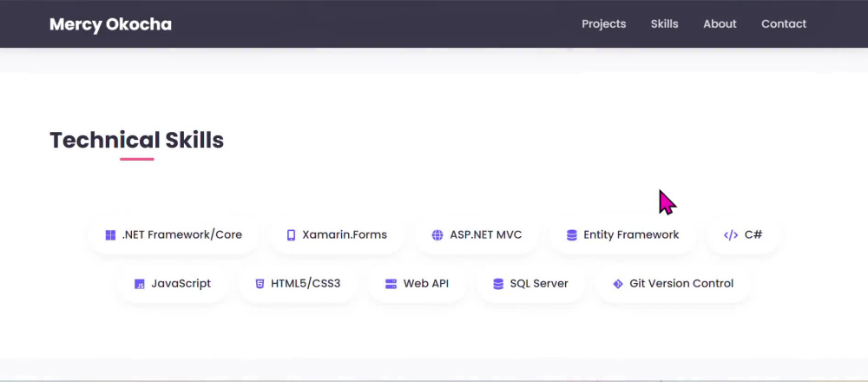Viewport: 868px width, 382px height.
Task: Open the Projects navigation link
Action: coord(604,23)
